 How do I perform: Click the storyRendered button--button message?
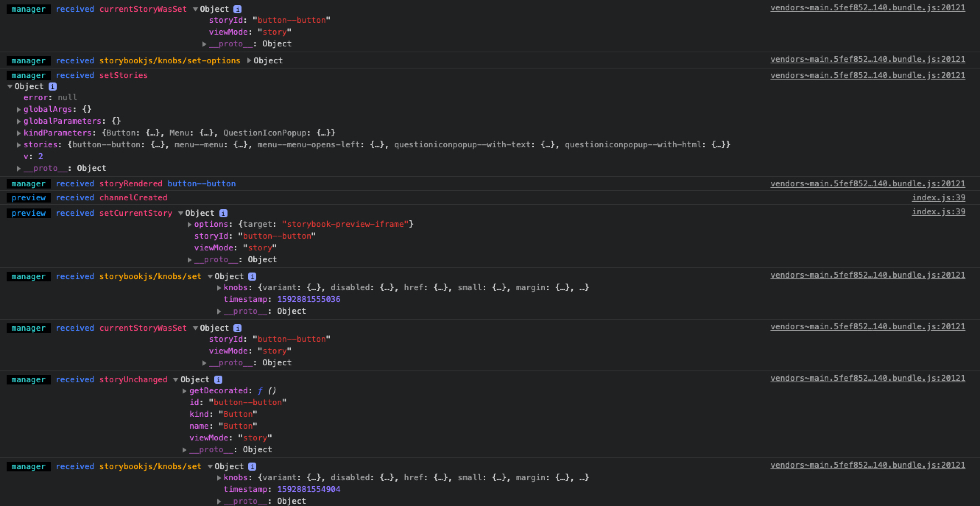[201, 183]
